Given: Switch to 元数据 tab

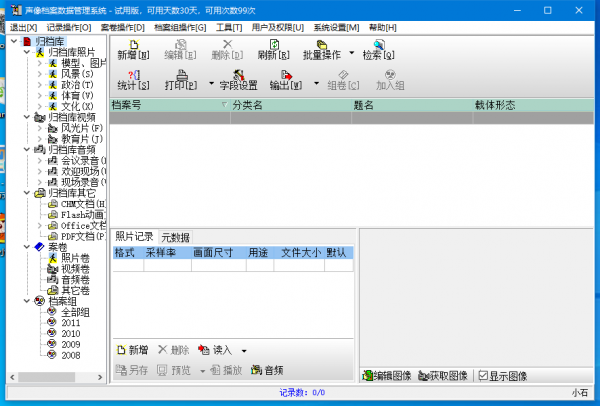Looking at the screenshot, I should point(175,237).
